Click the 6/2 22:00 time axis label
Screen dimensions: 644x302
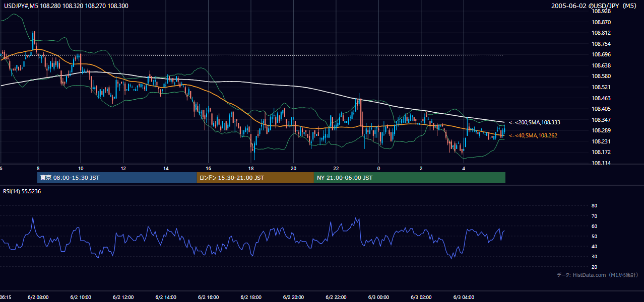pyautogui.click(x=336, y=297)
